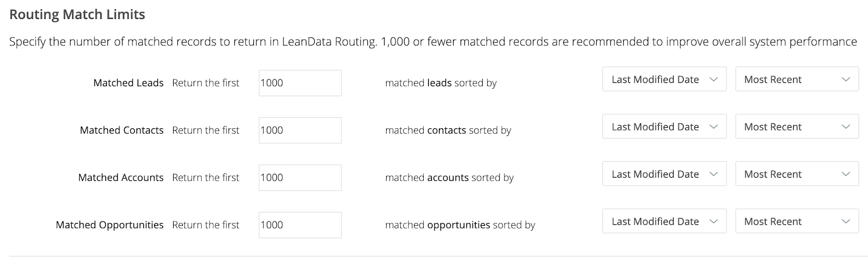868x267 pixels.
Task: Click chevron arrow on contacts Most Recent dropdown
Action: pos(846,127)
